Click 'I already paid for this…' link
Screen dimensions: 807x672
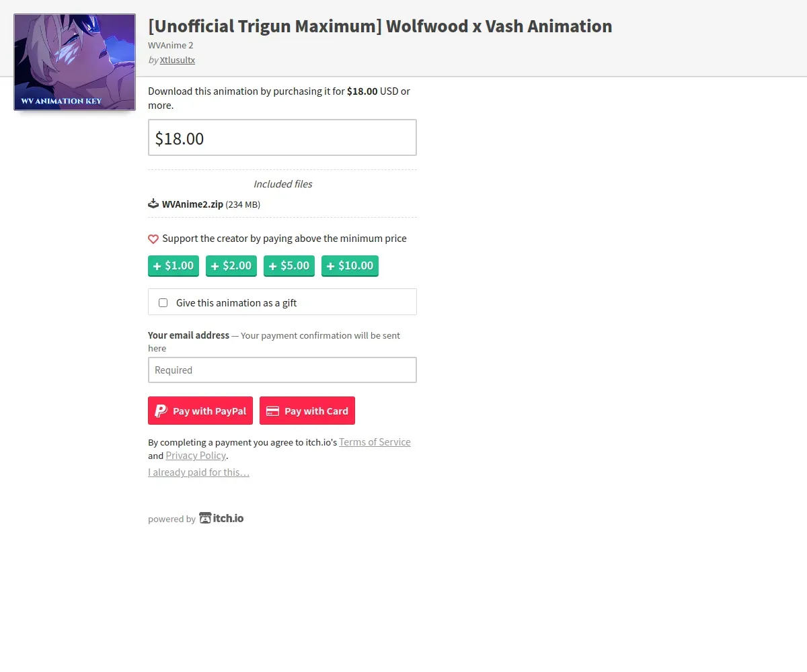coord(199,472)
